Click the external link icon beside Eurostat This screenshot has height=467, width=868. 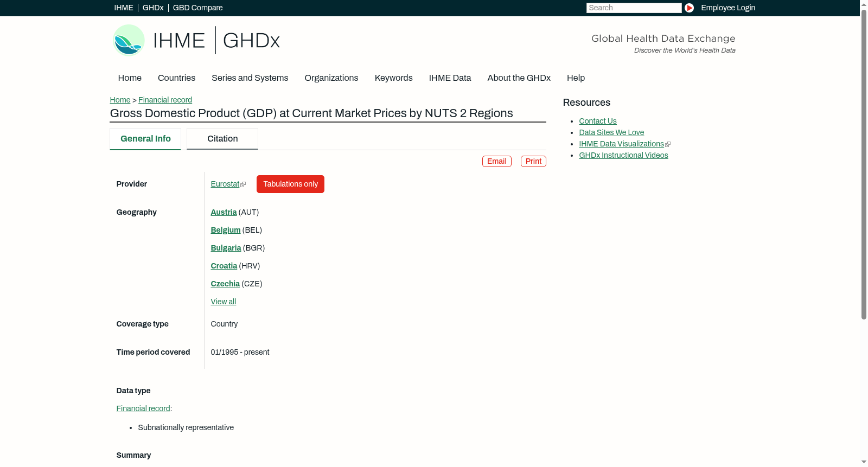[x=243, y=184]
